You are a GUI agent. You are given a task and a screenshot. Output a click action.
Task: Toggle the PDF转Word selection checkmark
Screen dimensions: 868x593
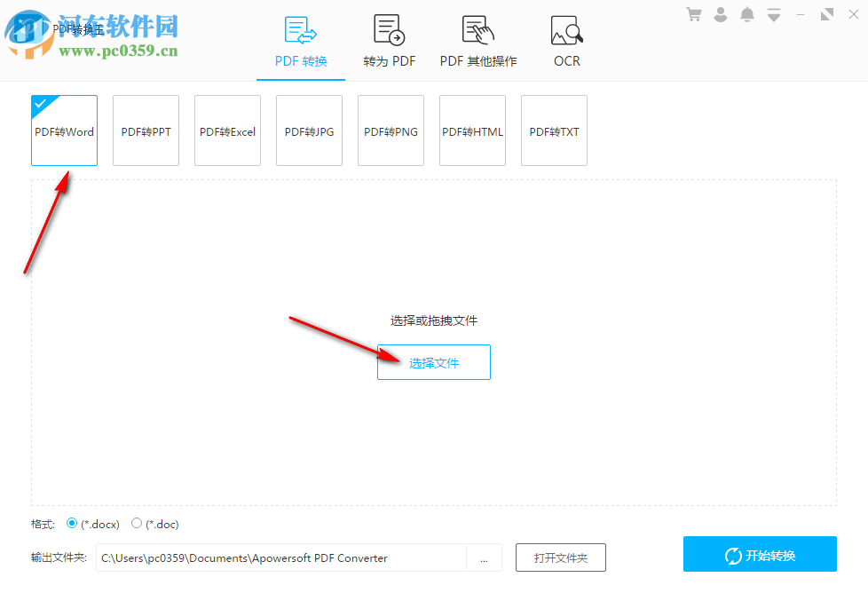[x=40, y=103]
